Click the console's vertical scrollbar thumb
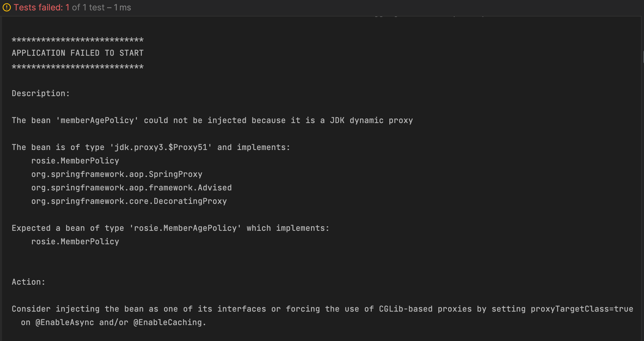Image resolution: width=644 pixels, height=341 pixels. pos(643,57)
